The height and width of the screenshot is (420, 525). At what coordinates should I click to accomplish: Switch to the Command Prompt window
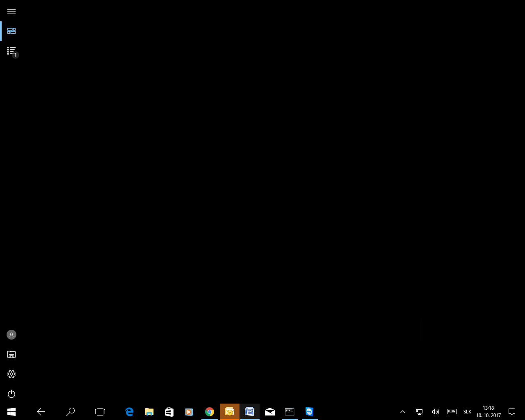(x=290, y=412)
